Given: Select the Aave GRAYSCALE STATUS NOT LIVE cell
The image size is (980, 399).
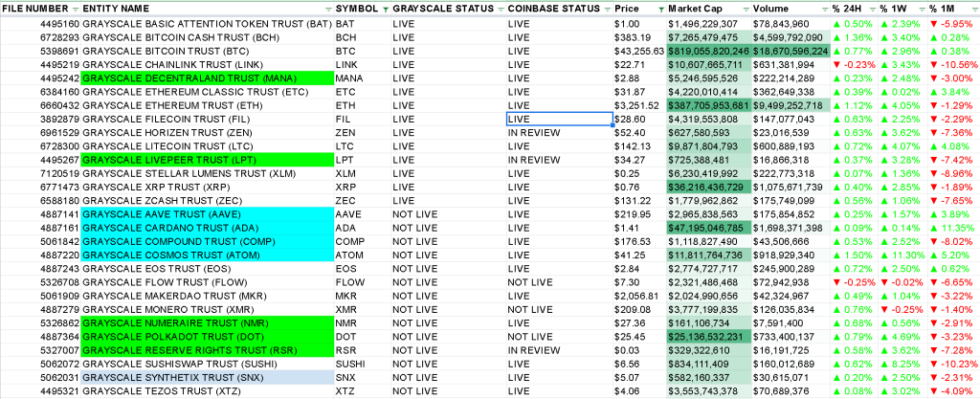Looking at the screenshot, I should (448, 214).
